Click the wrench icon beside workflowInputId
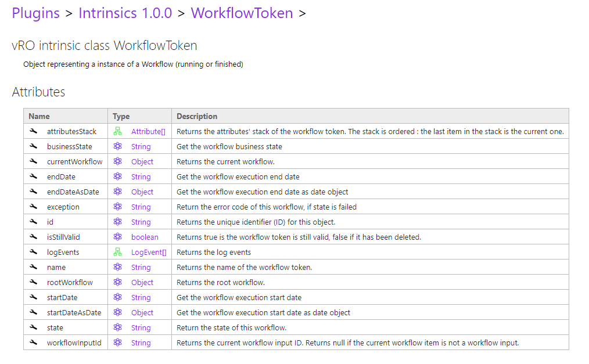This screenshot has width=589, height=364. click(x=34, y=343)
